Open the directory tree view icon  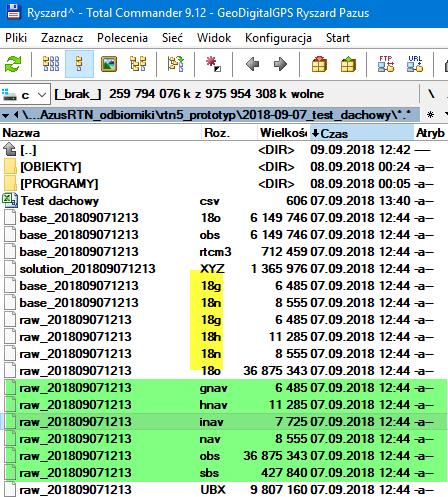pyautogui.click(x=138, y=64)
